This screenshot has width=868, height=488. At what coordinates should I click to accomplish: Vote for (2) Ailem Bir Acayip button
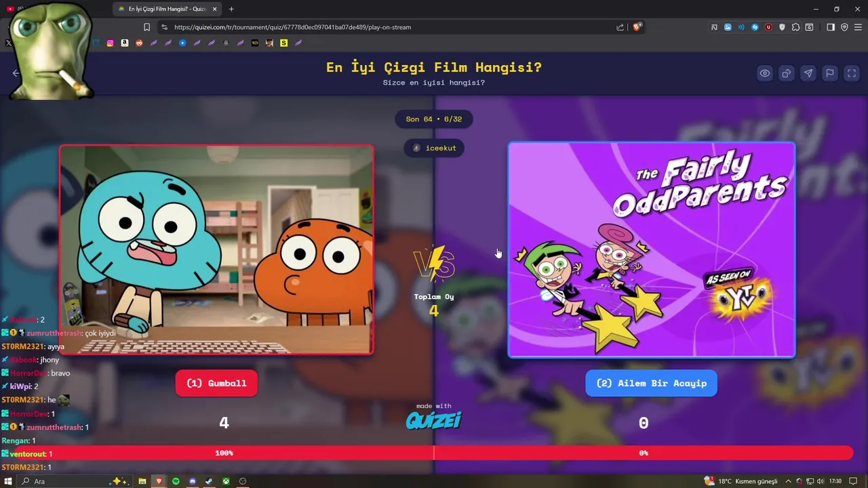point(652,383)
